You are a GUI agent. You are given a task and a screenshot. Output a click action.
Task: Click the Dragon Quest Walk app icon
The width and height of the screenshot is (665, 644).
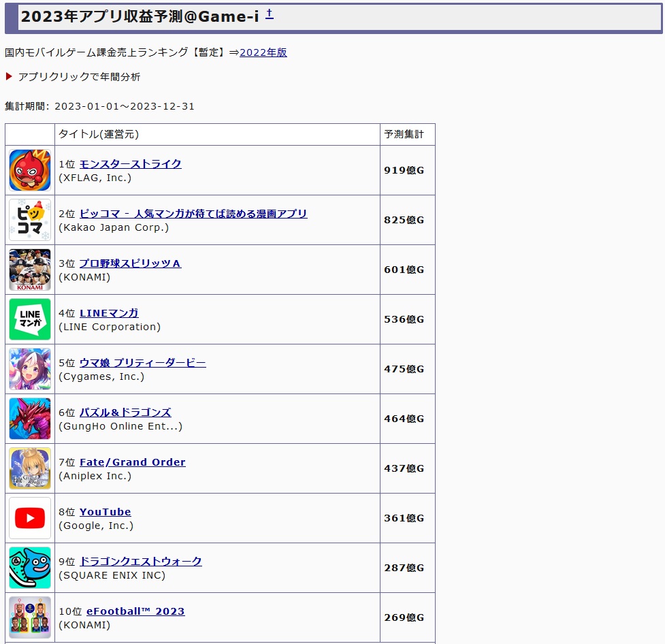click(30, 567)
